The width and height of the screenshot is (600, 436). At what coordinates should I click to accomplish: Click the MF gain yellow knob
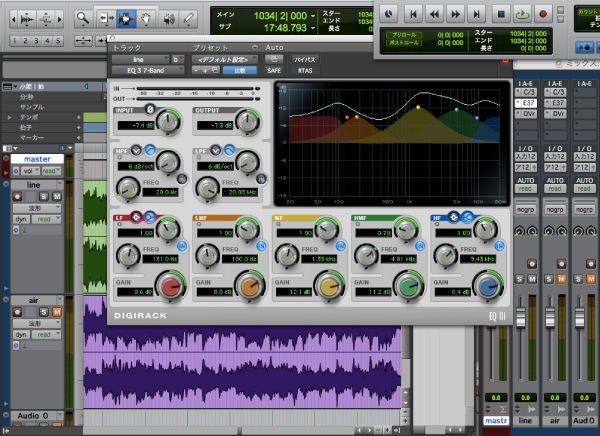click(329, 287)
